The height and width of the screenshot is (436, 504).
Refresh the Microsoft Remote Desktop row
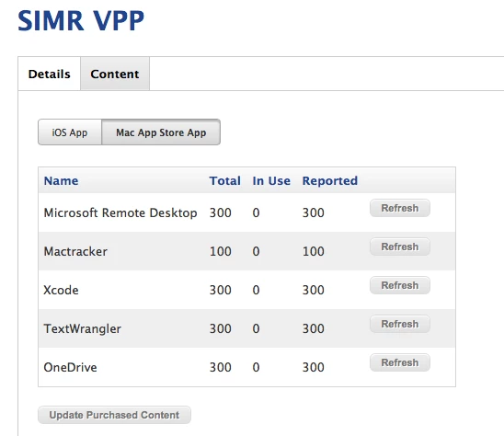(x=400, y=208)
